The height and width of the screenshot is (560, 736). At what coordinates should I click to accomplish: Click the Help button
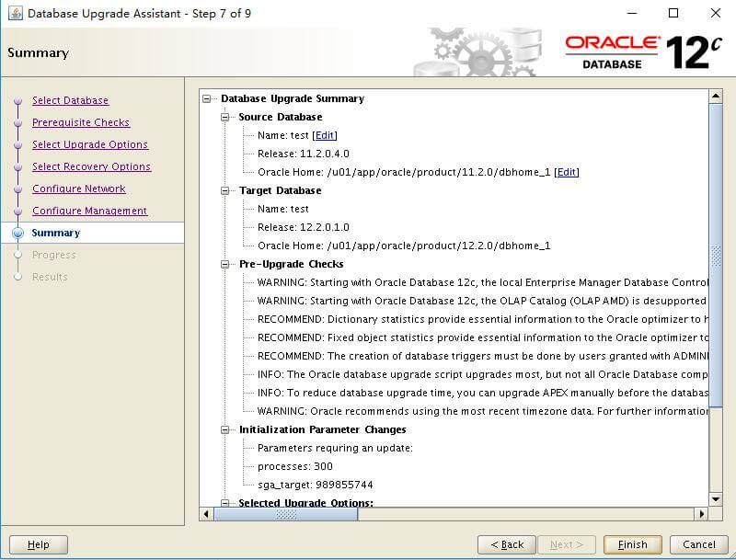(x=39, y=544)
